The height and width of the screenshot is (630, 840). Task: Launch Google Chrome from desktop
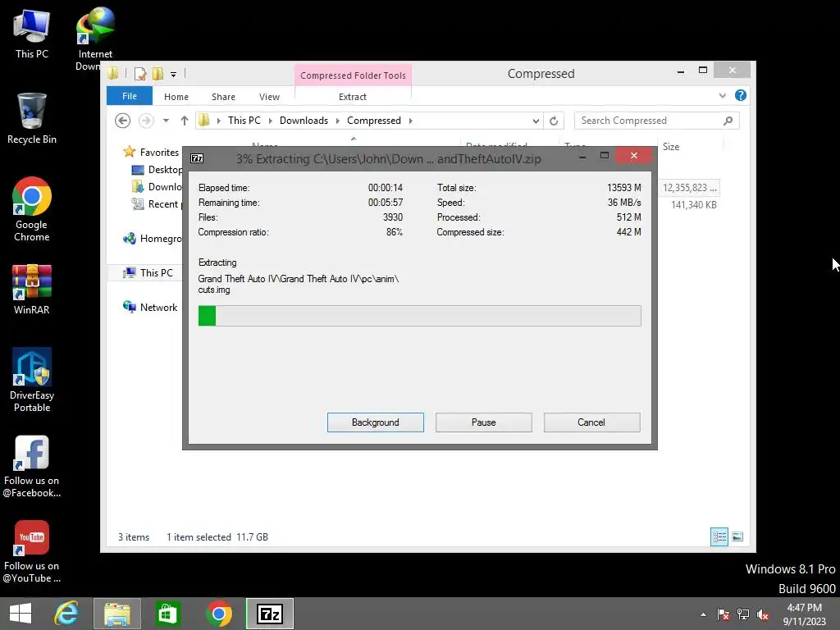[32, 209]
